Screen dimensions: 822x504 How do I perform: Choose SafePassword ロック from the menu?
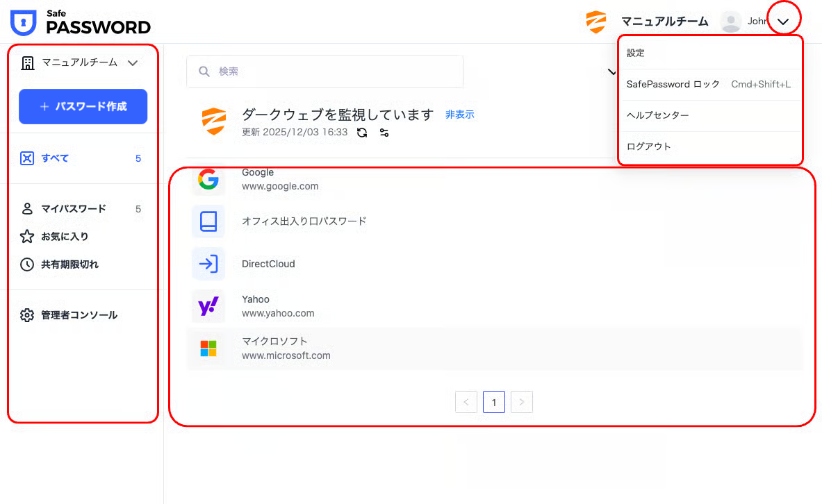coord(673,85)
